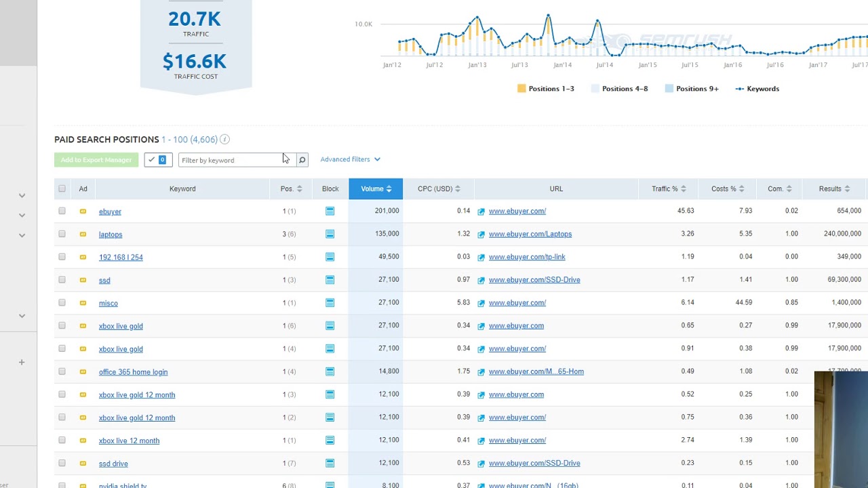Sort table by the Traffic % column header

[669, 189]
